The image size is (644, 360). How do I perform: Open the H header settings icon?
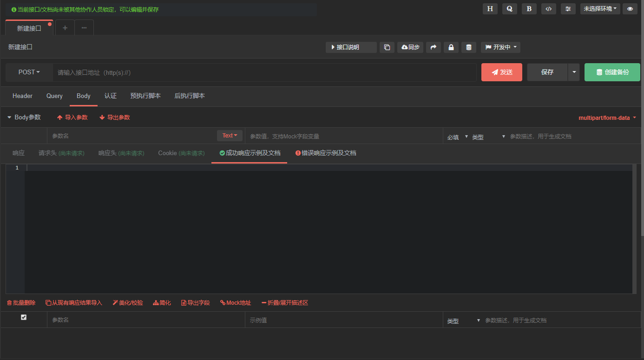click(x=490, y=9)
